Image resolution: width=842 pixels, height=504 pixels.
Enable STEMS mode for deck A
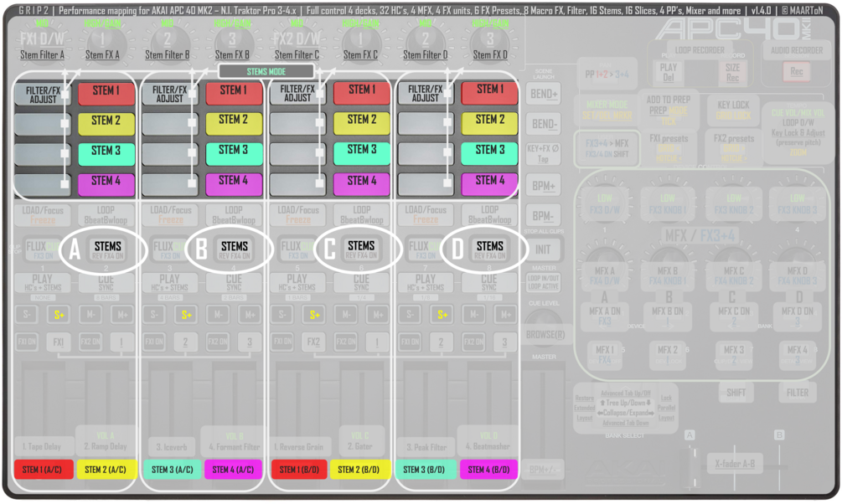(x=107, y=249)
